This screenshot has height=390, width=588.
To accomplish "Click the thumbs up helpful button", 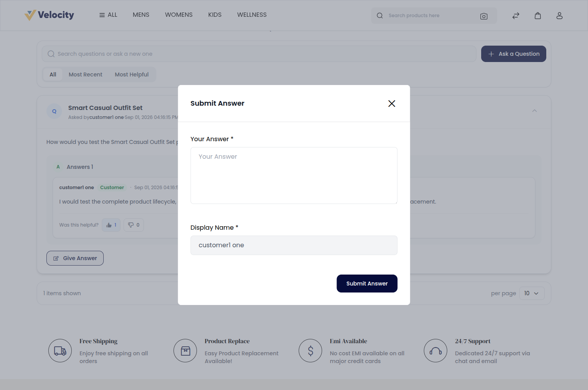I will tap(111, 225).
